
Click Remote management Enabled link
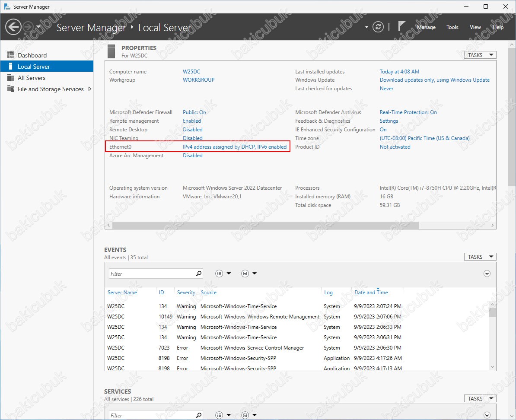tap(191, 121)
